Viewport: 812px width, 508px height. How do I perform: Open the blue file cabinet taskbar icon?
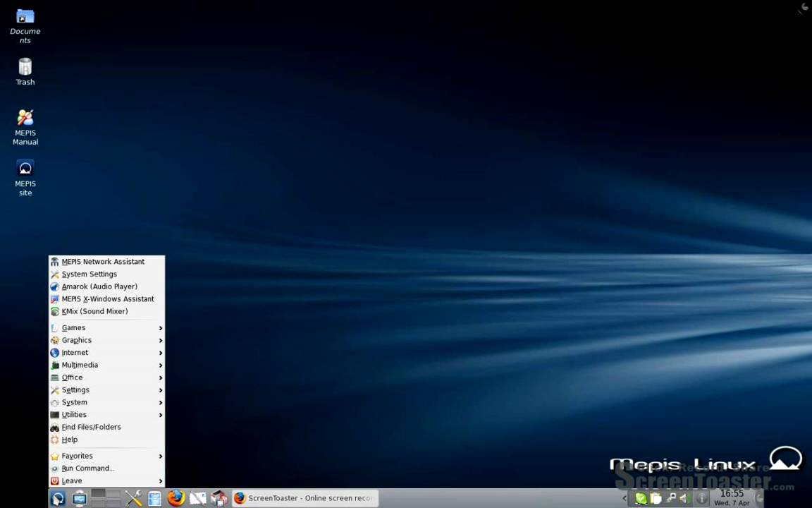155,499
